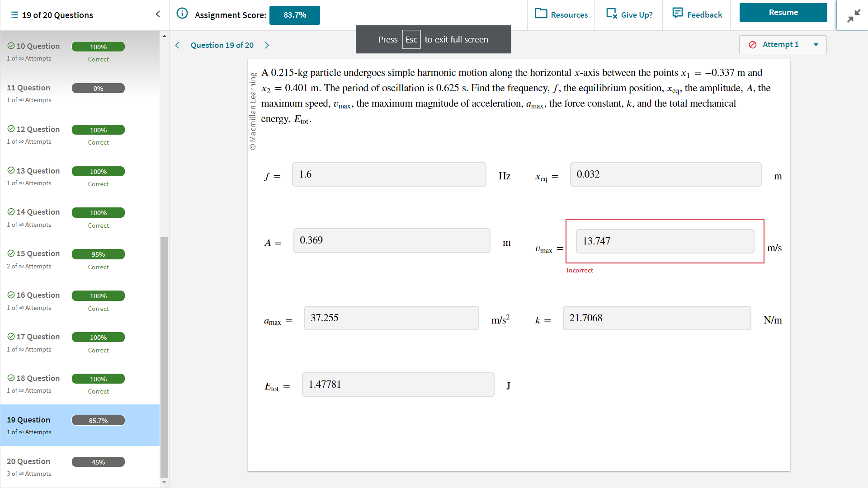Click the vmax input field with 13.747
The height and width of the screenshot is (488, 868).
click(x=665, y=241)
